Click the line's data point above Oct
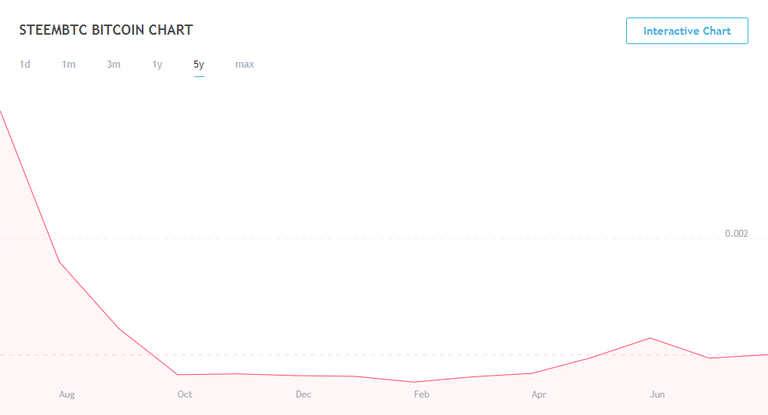 coord(178,375)
